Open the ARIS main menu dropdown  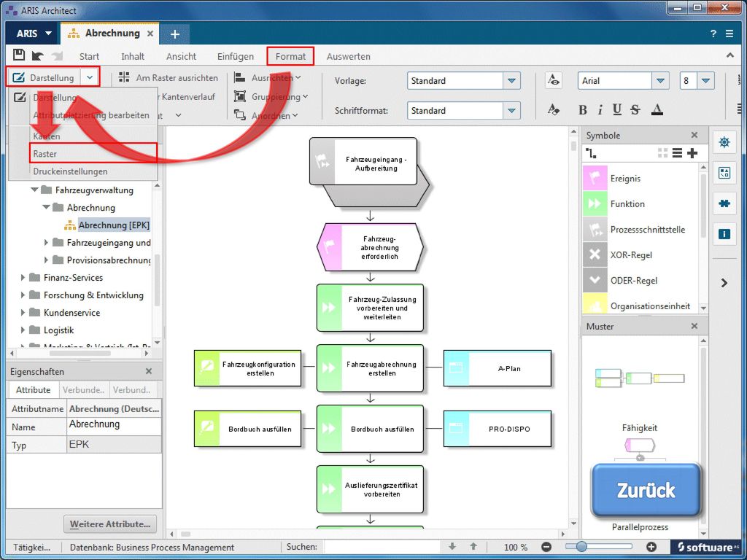[x=33, y=34]
